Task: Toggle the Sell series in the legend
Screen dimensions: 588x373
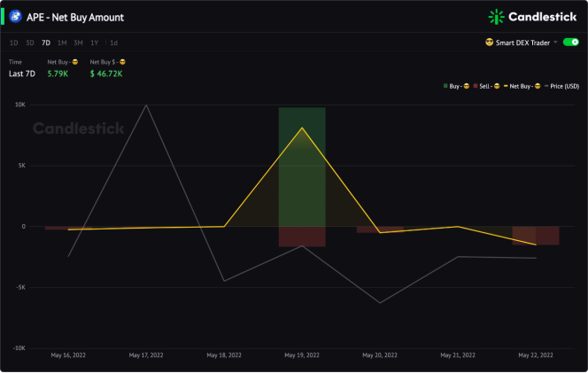Action: [486, 86]
